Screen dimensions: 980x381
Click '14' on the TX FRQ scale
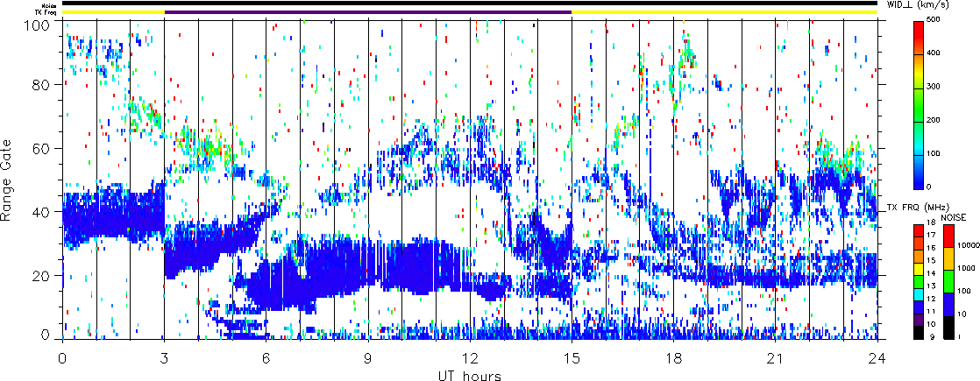click(931, 273)
